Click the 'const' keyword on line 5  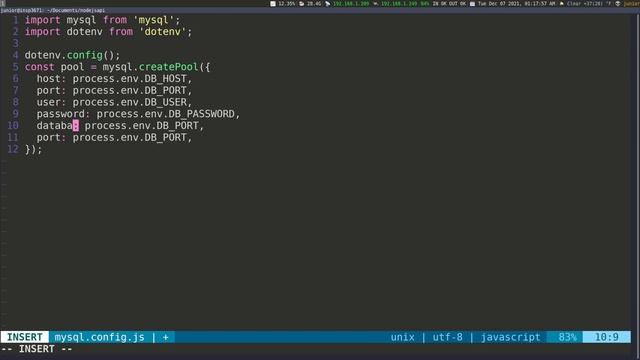[x=39, y=67]
